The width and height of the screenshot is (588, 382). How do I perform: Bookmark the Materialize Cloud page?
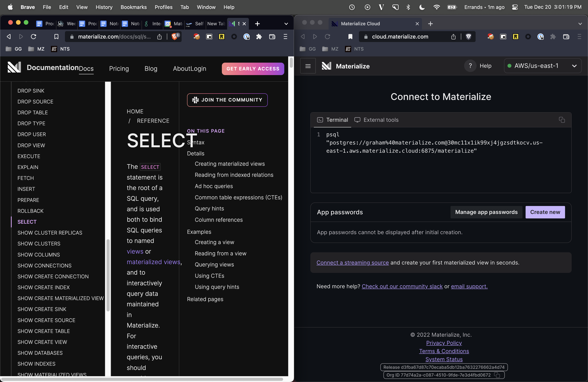coord(350,37)
